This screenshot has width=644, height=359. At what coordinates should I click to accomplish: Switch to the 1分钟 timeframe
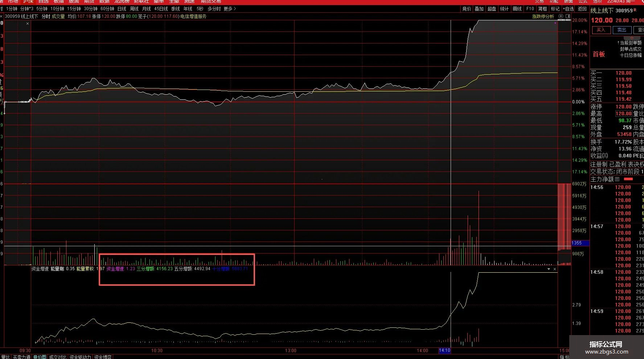(x=12, y=9)
